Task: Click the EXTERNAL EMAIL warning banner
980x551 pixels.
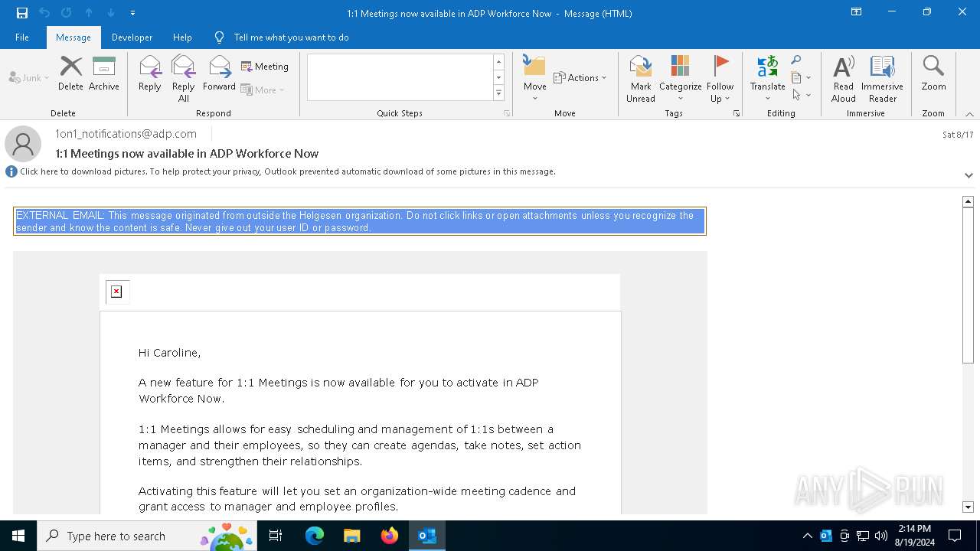Action: (x=359, y=221)
